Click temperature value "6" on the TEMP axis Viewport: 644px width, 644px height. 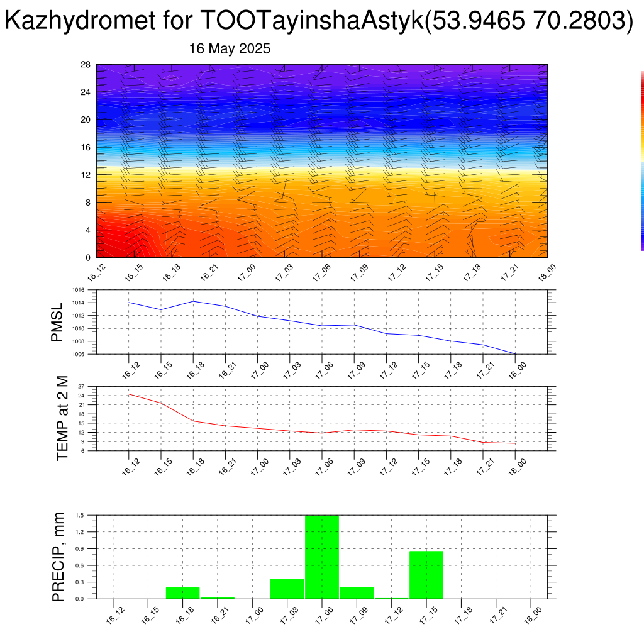click(x=82, y=450)
